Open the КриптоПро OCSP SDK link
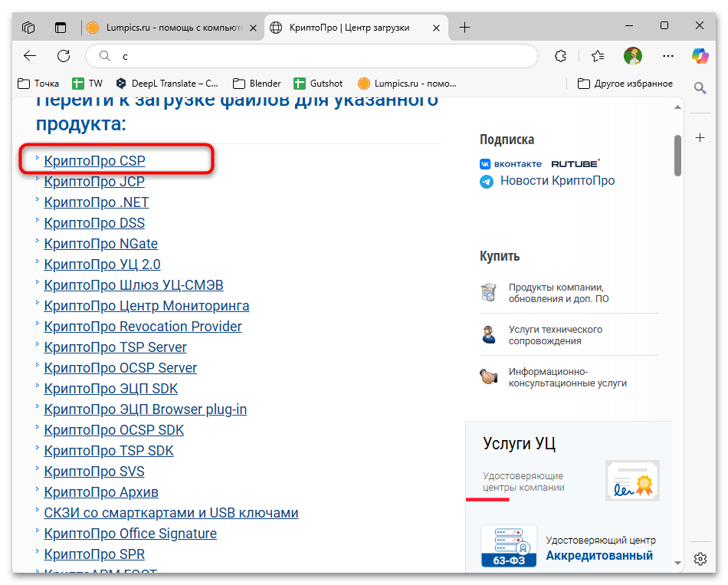The width and height of the screenshot is (728, 585). tap(113, 430)
